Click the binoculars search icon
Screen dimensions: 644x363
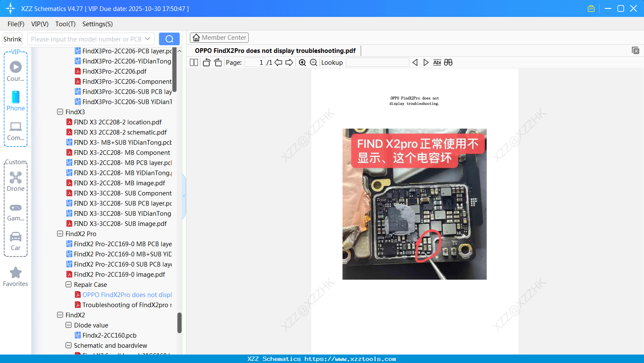pyautogui.click(x=448, y=63)
